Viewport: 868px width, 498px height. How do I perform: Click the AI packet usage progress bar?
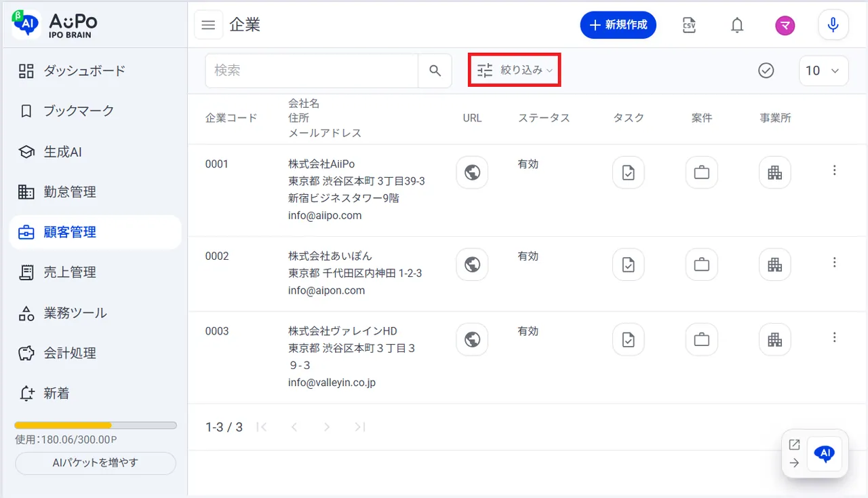pyautogui.click(x=96, y=425)
